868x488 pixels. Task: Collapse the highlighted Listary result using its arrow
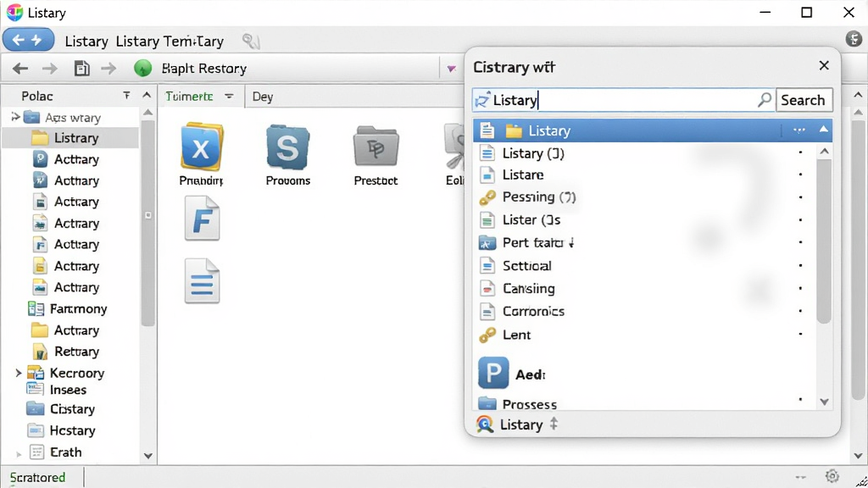(824, 130)
